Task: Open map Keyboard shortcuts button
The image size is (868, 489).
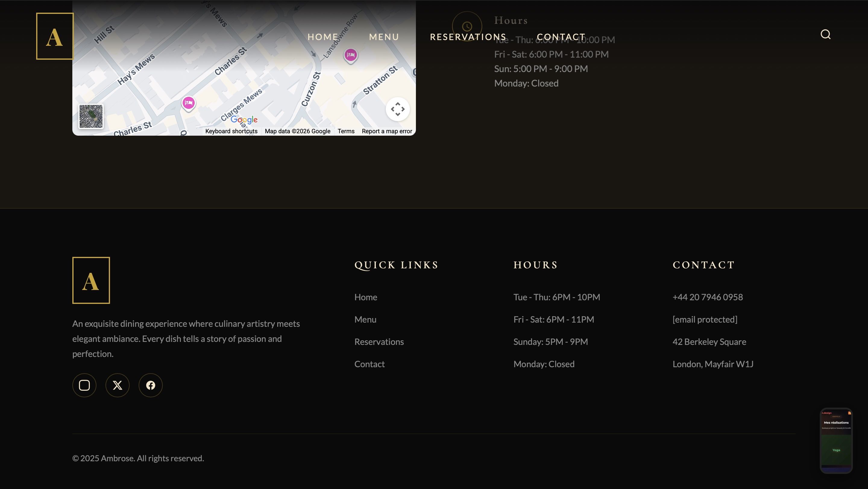Action: point(231,131)
